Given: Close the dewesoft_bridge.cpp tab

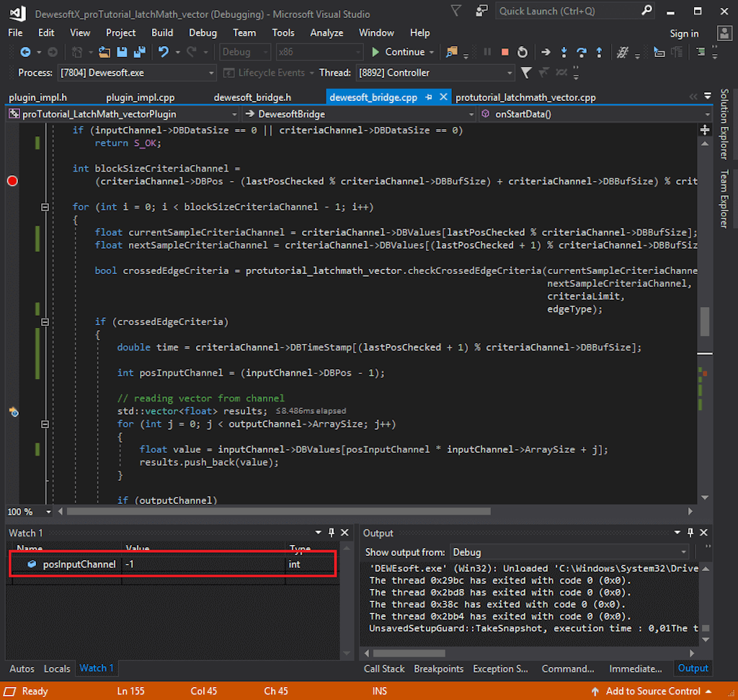Looking at the screenshot, I should coord(443,97).
